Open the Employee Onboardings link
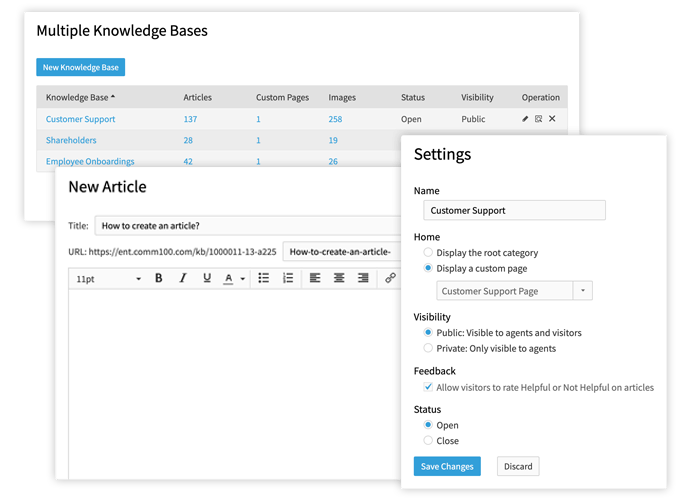The image size is (690, 500). click(90, 161)
